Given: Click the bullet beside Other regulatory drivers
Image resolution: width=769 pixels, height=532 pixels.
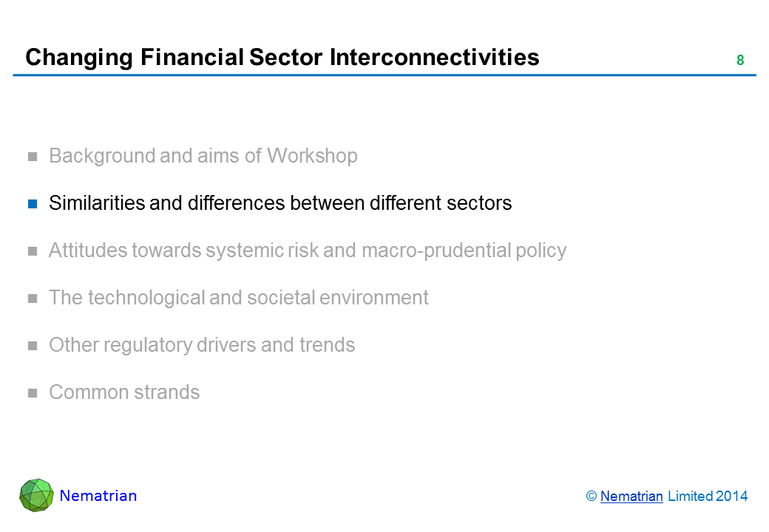Looking at the screenshot, I should click(33, 346).
